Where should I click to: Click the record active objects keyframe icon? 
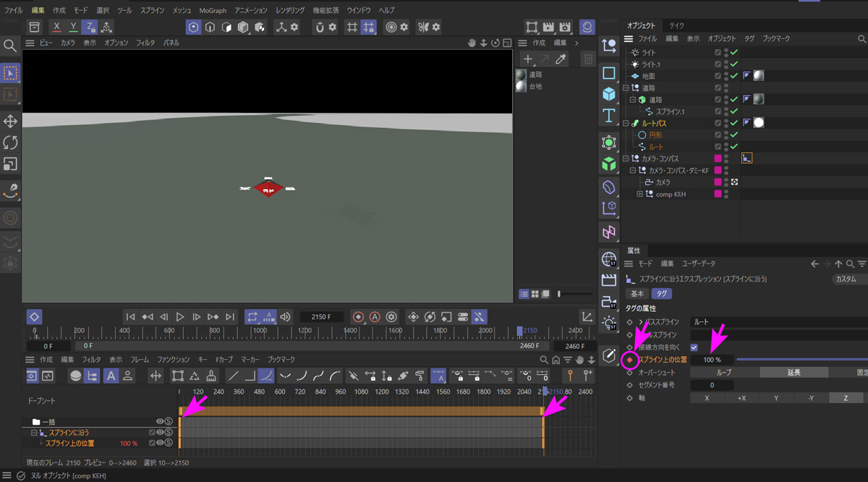pyautogui.click(x=358, y=317)
